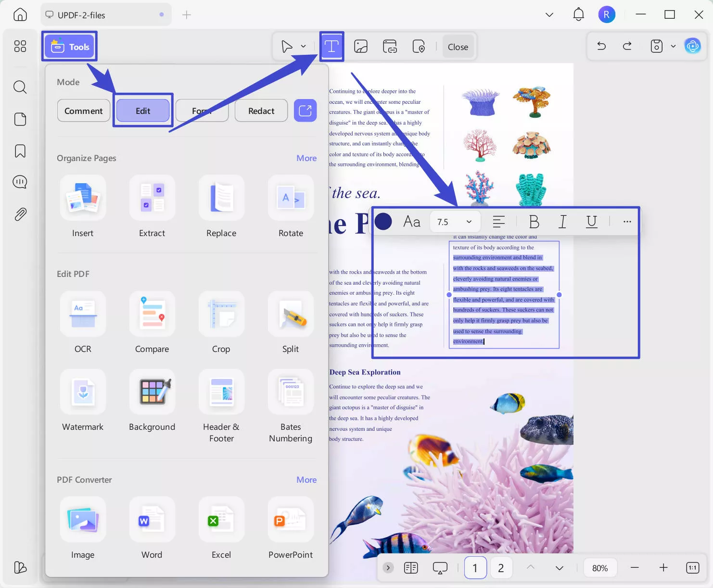Open the comments panel icon
The width and height of the screenshot is (713, 588).
point(20,182)
